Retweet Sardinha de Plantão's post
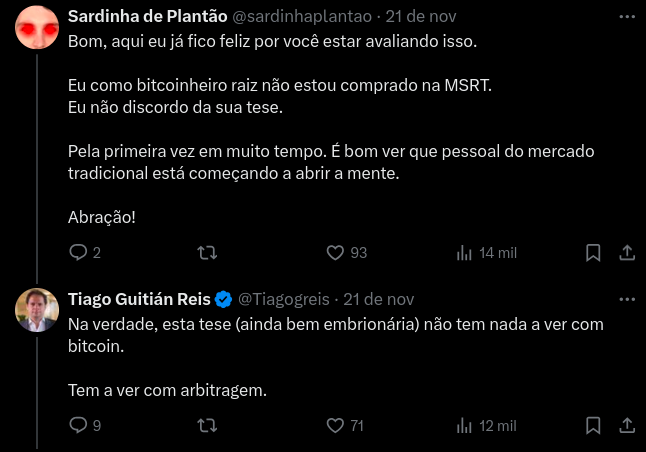646x452 pixels. [207, 253]
